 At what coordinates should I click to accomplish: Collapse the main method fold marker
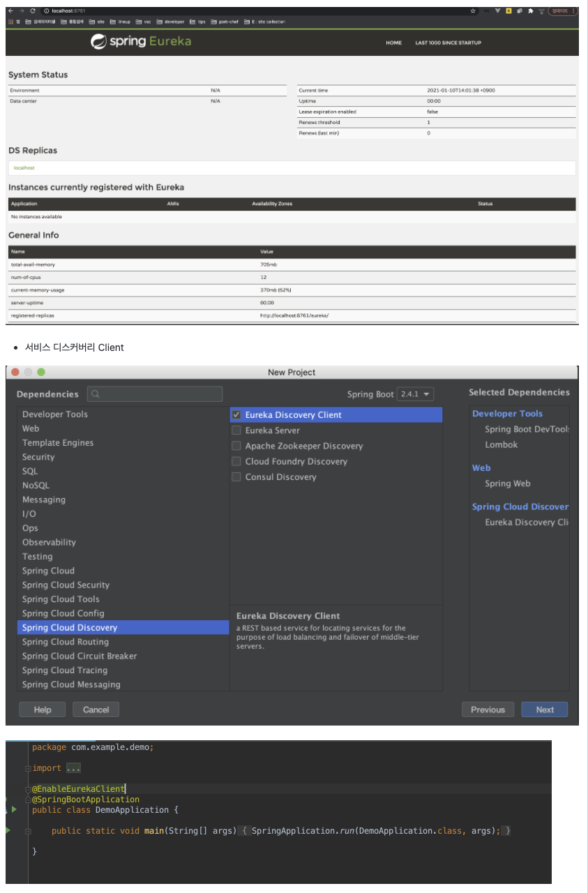(28, 831)
